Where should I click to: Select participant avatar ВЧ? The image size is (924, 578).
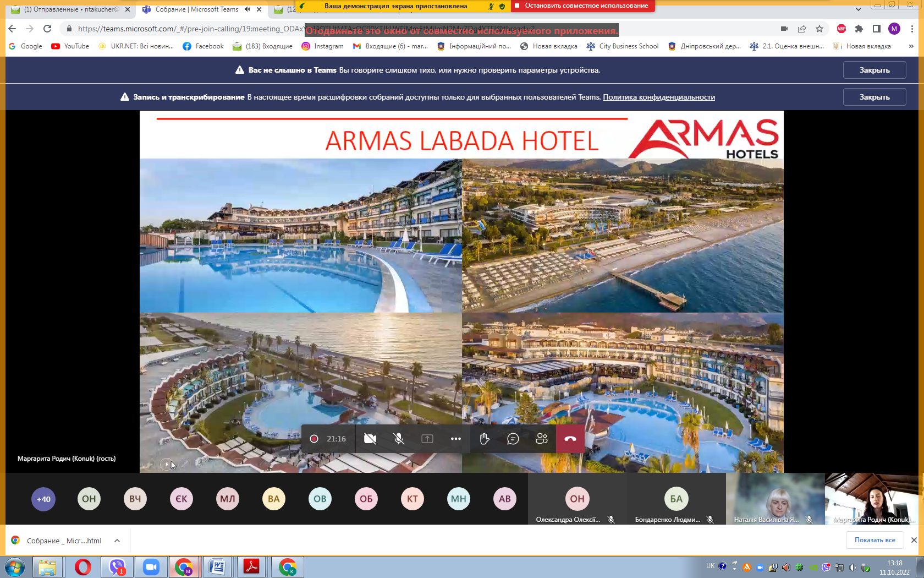[135, 499]
